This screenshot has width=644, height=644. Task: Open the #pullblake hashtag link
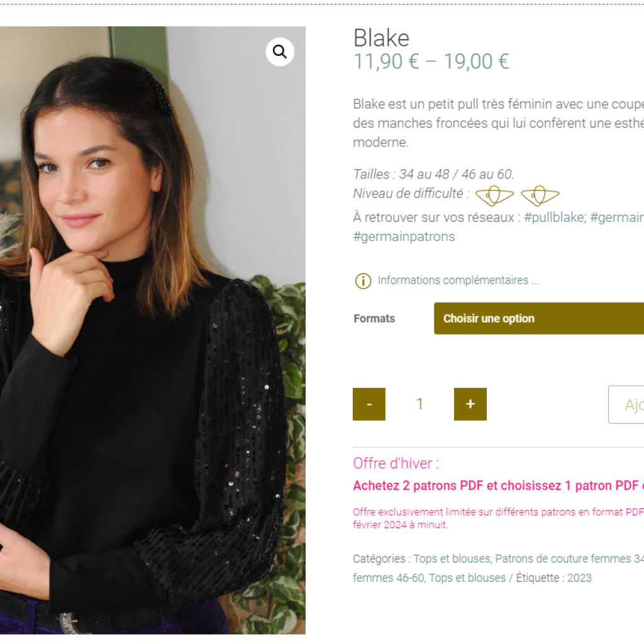(x=553, y=218)
